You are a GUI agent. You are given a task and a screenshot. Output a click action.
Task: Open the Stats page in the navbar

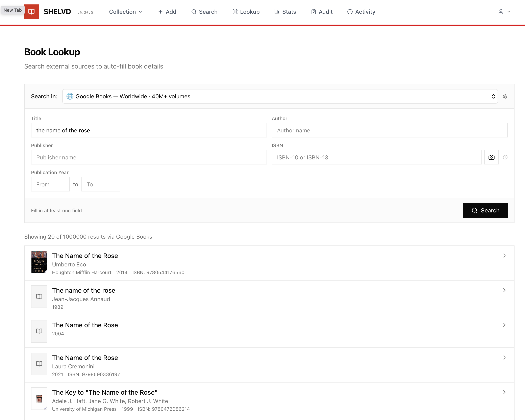[285, 12]
